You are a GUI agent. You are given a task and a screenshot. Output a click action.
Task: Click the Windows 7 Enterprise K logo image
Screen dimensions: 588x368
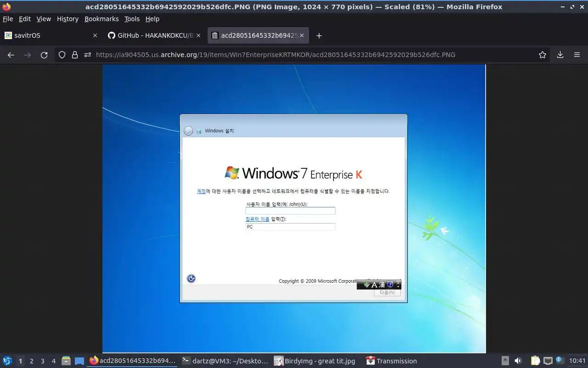[x=293, y=173]
